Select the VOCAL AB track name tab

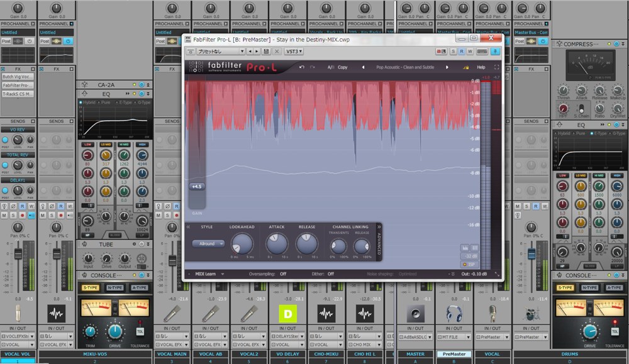[x=211, y=354]
